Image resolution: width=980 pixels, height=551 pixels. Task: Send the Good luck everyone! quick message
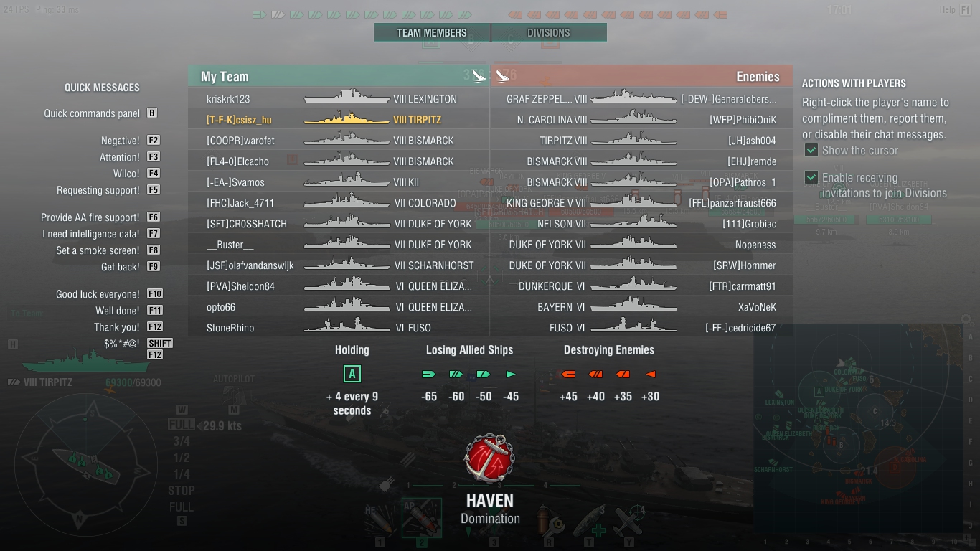tap(98, 294)
